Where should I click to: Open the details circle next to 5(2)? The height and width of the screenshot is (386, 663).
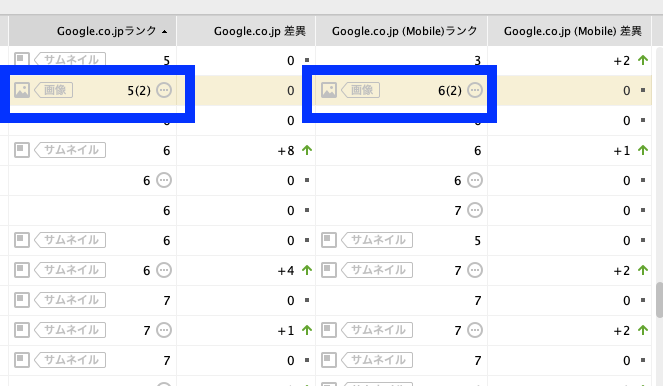pos(164,90)
